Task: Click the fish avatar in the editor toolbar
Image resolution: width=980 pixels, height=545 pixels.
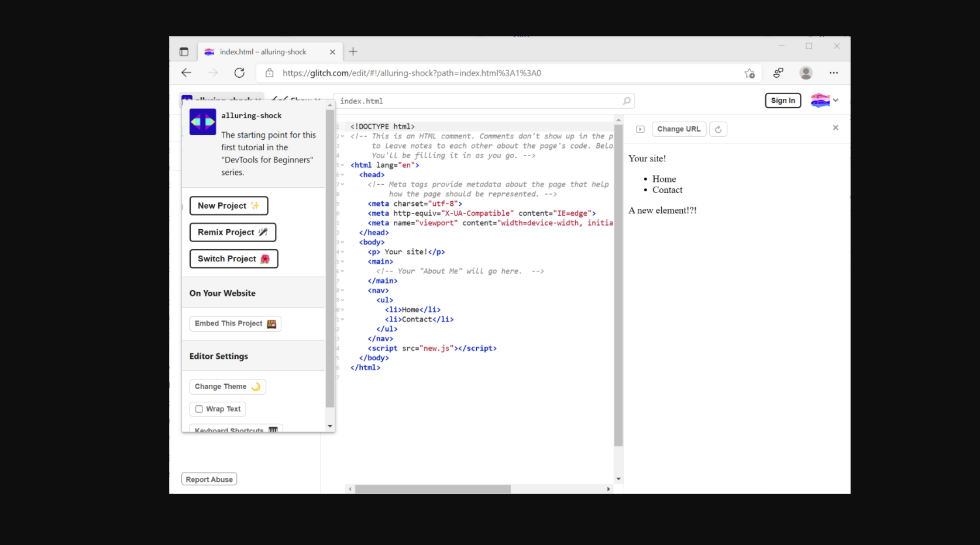Action: (821, 100)
